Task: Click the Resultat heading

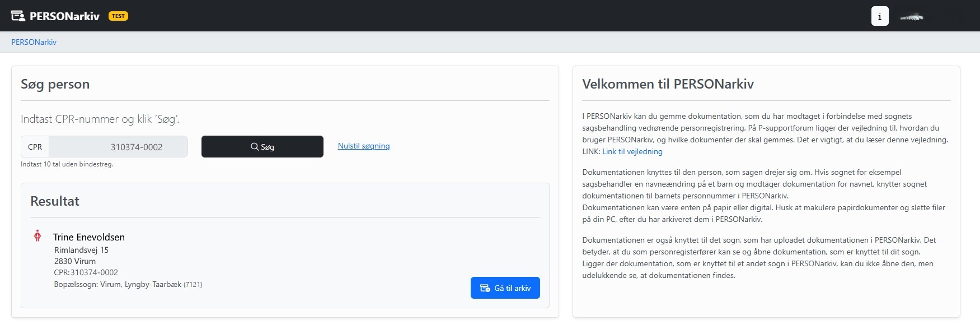Action: 55,201
